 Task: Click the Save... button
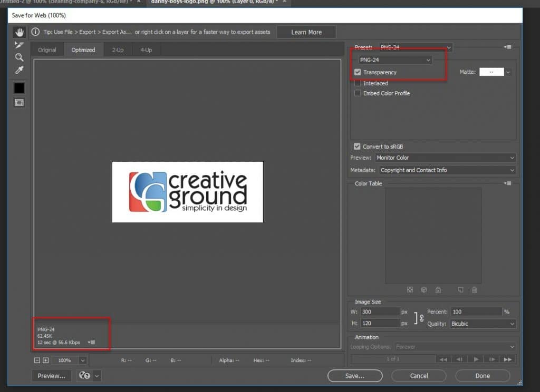(355, 376)
